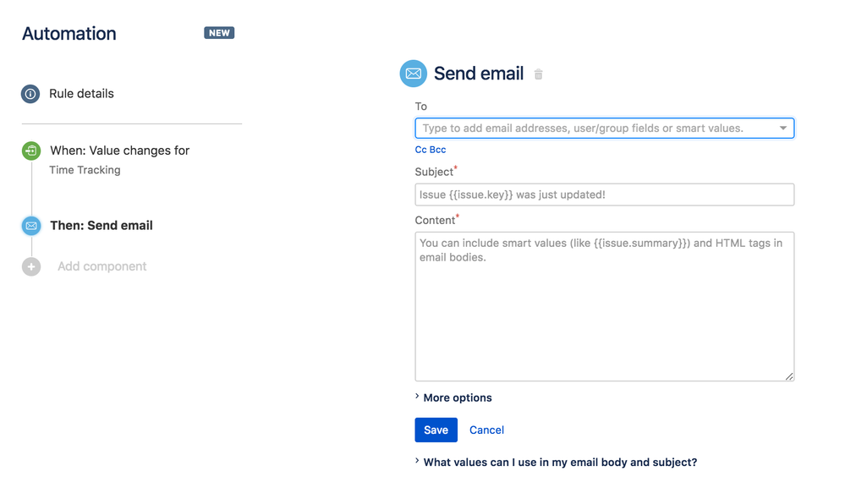Click the envelope icon in the Send email header
The height and width of the screenshot is (504, 845).
pos(414,74)
